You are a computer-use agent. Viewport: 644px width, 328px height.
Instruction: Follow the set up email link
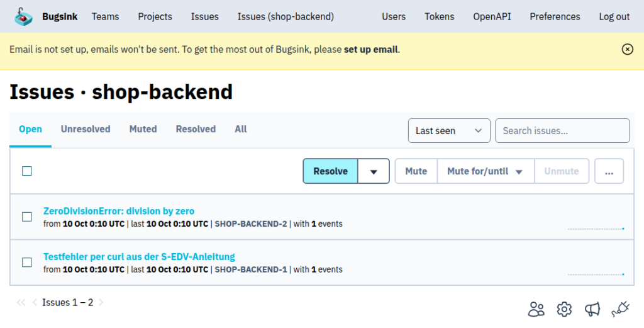pos(370,50)
